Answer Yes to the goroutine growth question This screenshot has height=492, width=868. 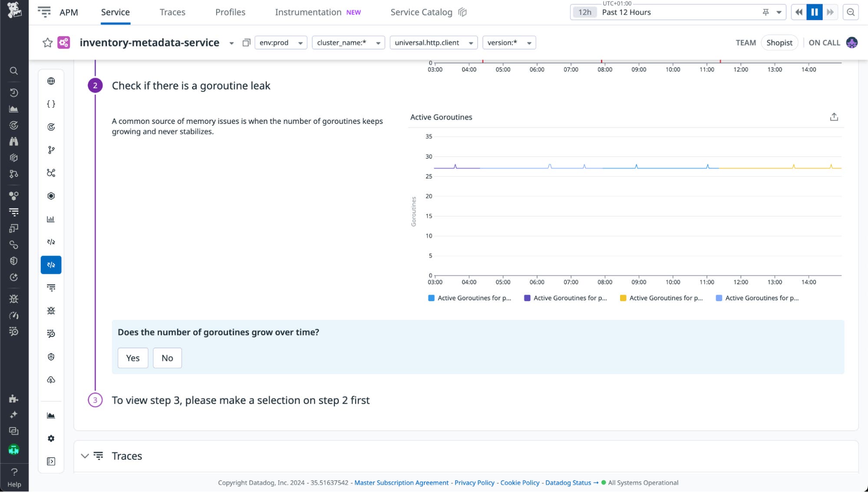[133, 358]
